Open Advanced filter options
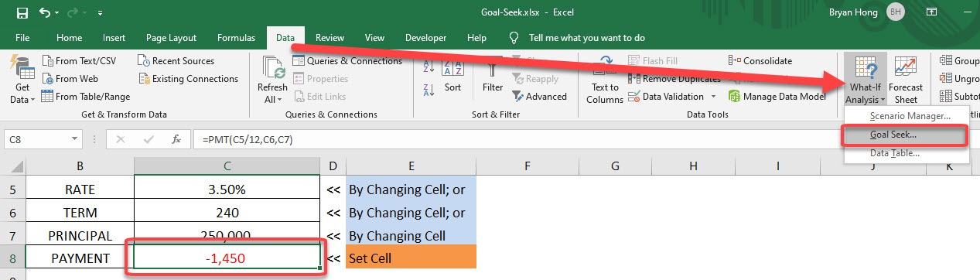 click(x=539, y=97)
